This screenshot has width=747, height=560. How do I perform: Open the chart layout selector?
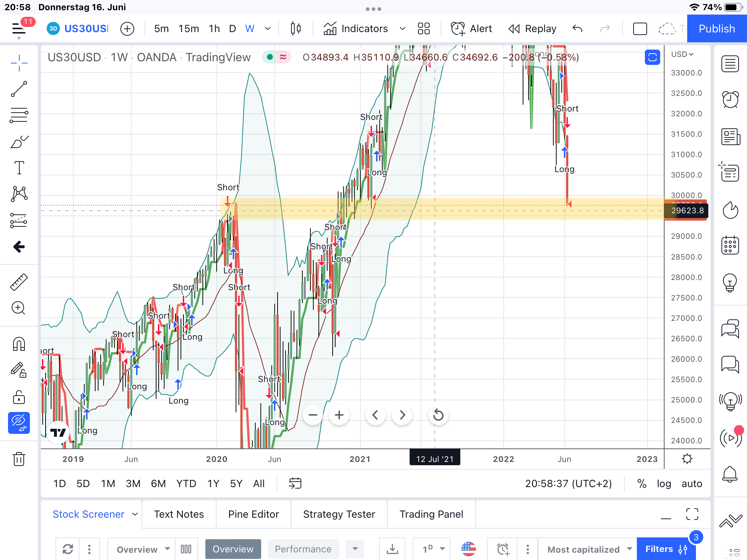pos(424,28)
